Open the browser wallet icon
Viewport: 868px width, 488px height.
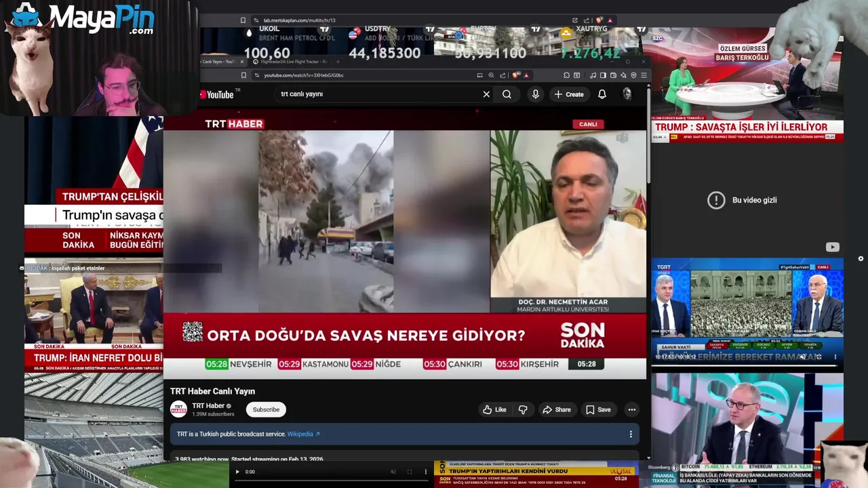[612, 75]
